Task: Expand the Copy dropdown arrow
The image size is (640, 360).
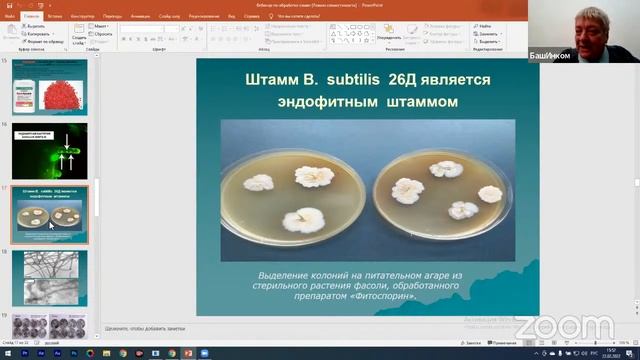Action: (x=53, y=34)
